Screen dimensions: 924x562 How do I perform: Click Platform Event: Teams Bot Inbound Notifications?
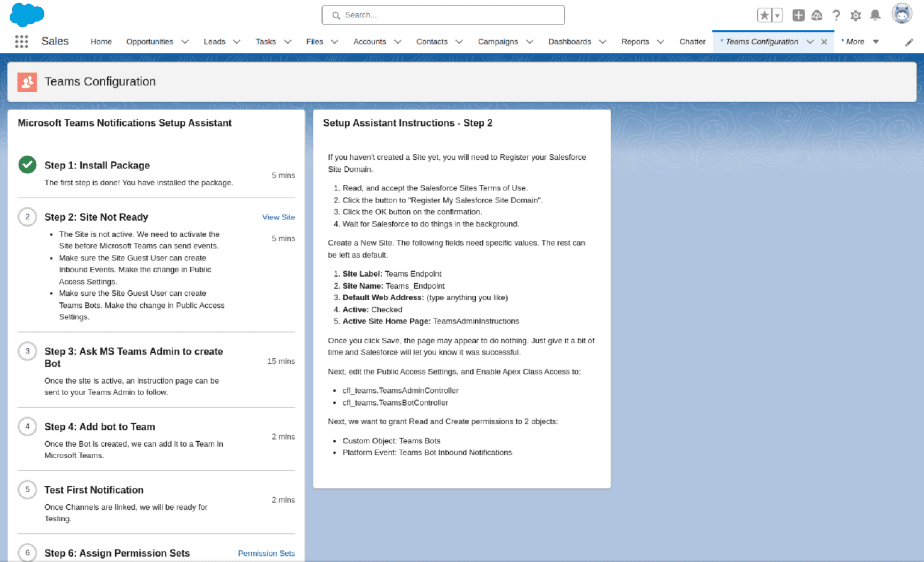427,453
